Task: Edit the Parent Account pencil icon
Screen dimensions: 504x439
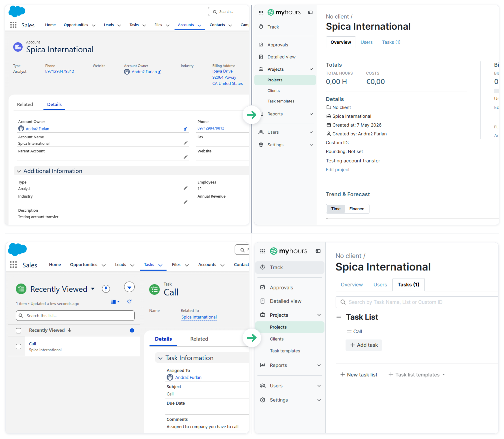Action: [185, 157]
